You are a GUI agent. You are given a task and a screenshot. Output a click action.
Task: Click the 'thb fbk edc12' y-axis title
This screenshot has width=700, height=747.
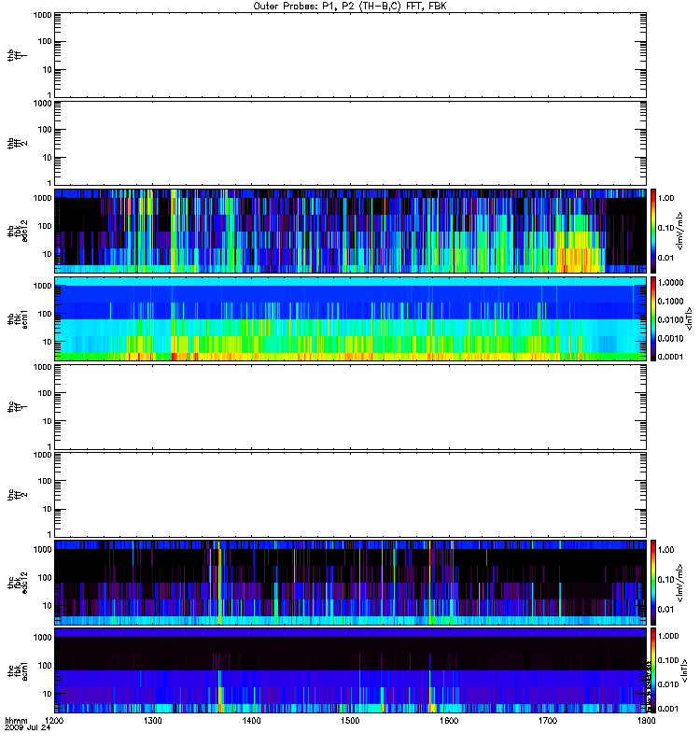click(x=18, y=231)
